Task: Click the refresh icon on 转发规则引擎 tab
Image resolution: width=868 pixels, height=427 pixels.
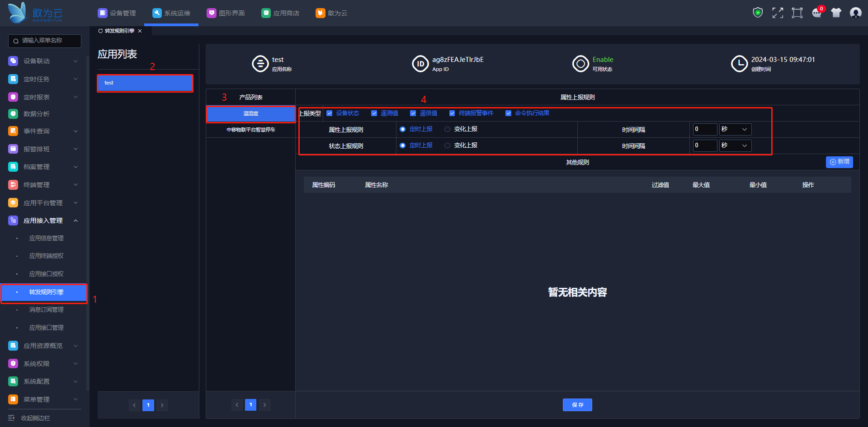Action: pos(100,31)
